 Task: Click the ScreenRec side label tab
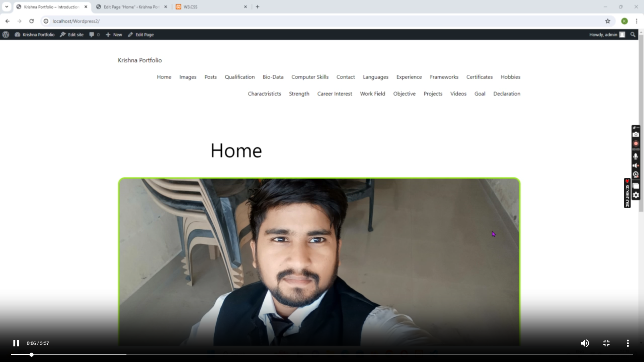coord(627,193)
